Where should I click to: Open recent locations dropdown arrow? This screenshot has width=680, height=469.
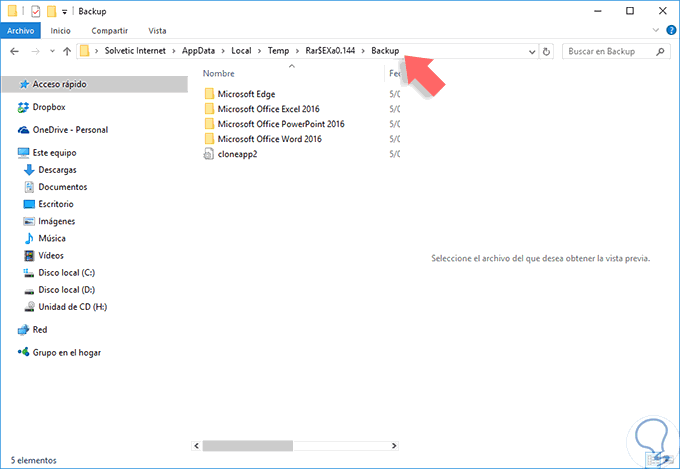(52, 51)
